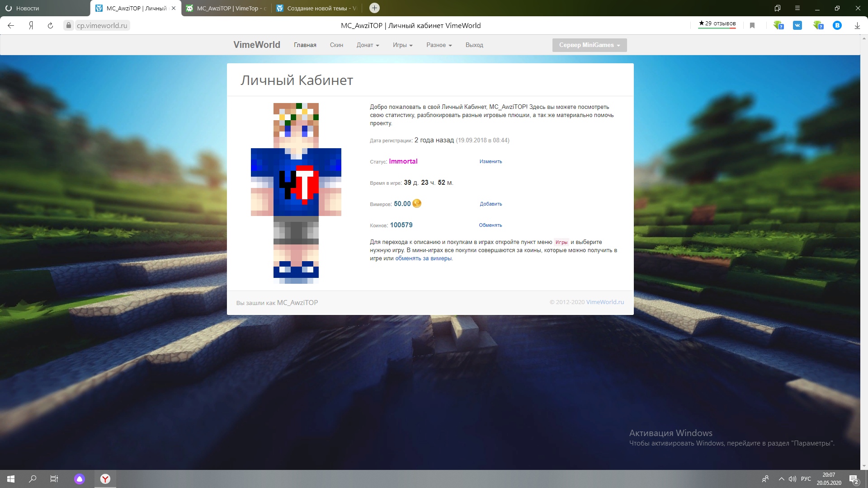Click the gold vimer coin icon
868x488 pixels.
click(417, 204)
